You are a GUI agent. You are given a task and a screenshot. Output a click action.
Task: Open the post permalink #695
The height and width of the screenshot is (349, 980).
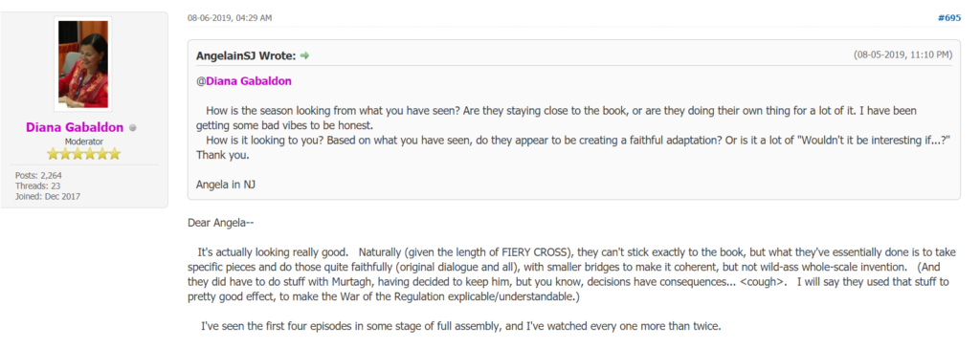point(949,17)
